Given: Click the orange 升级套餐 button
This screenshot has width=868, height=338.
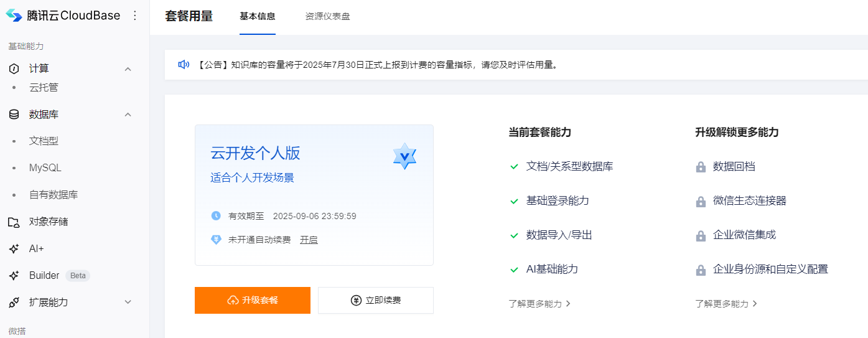Looking at the screenshot, I should (x=253, y=300).
